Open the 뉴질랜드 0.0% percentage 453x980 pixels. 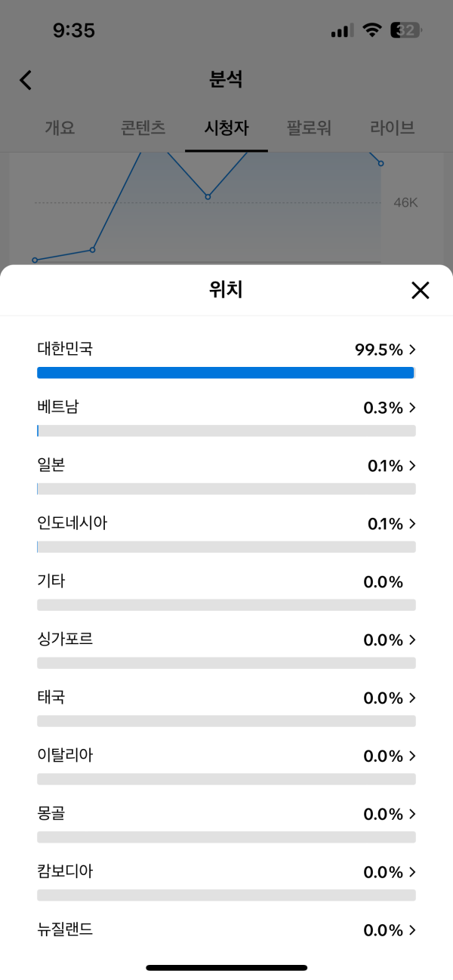click(x=384, y=930)
